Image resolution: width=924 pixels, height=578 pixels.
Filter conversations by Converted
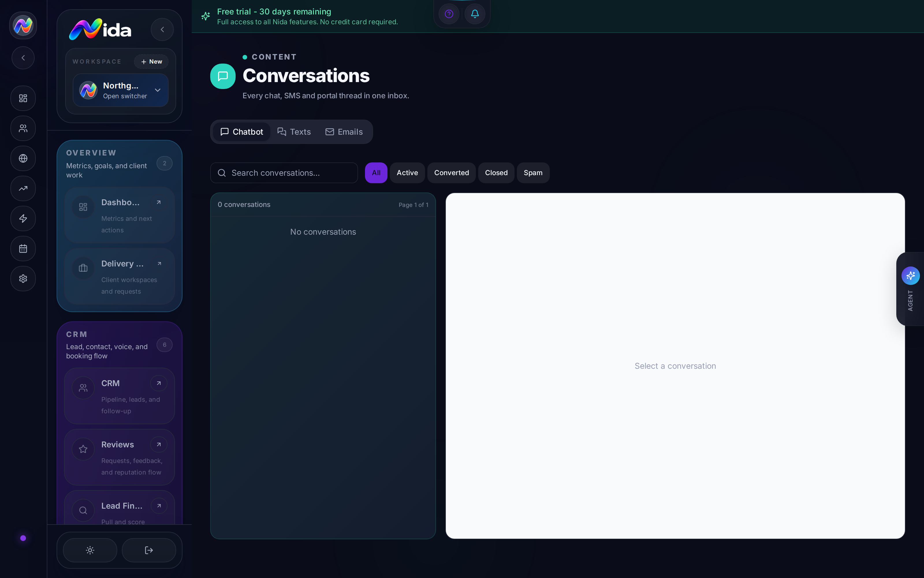[x=451, y=173]
